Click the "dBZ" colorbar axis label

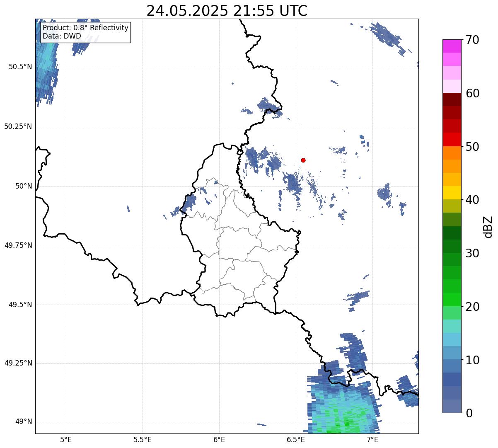pyautogui.click(x=488, y=227)
